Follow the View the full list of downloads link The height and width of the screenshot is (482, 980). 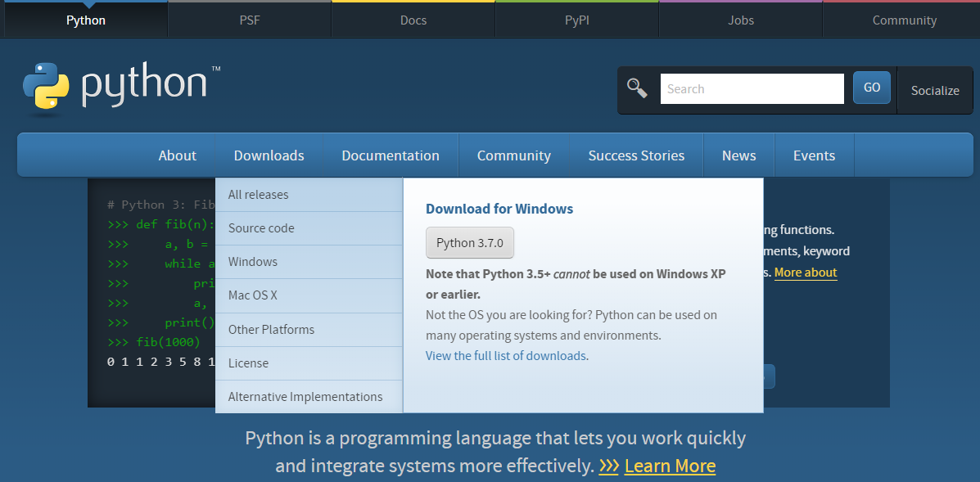tap(505, 356)
